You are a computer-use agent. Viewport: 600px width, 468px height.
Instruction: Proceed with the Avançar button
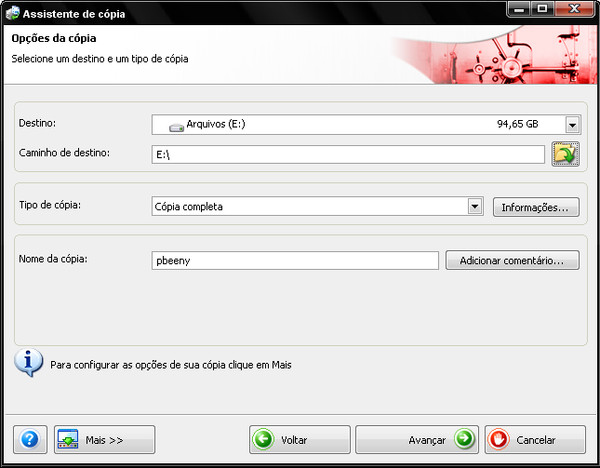[417, 439]
